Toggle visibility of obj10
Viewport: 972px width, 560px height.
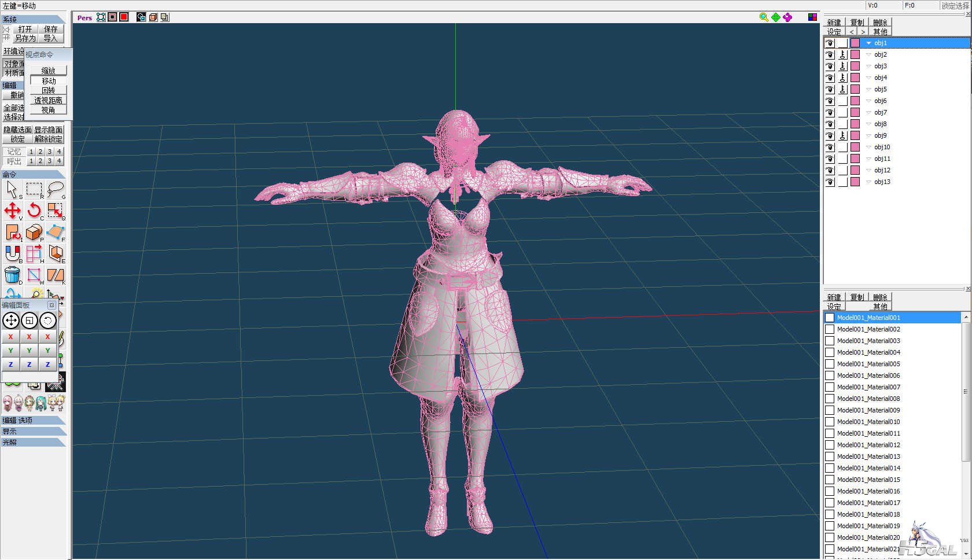click(x=830, y=147)
